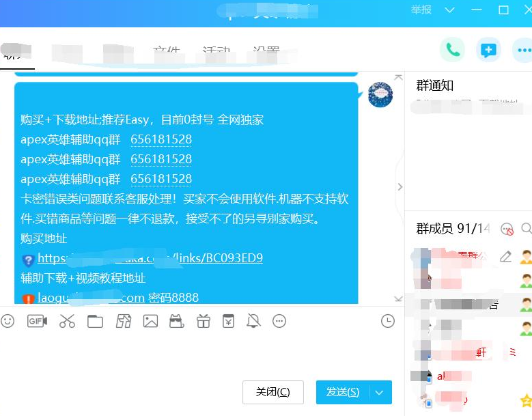The width and height of the screenshot is (532, 420).
Task: Click the 关闭(C) close button
Action: [272, 393]
